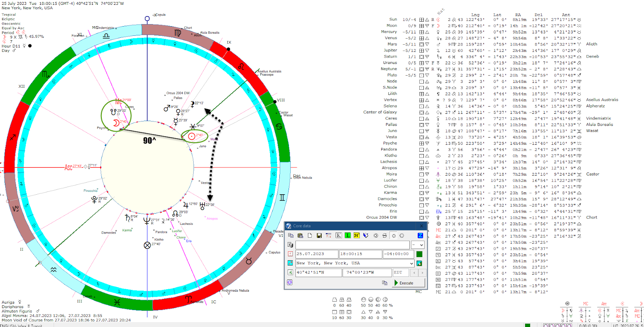Click the name row icon beside empty field
The height and width of the screenshot is (327, 644).
pos(290,245)
